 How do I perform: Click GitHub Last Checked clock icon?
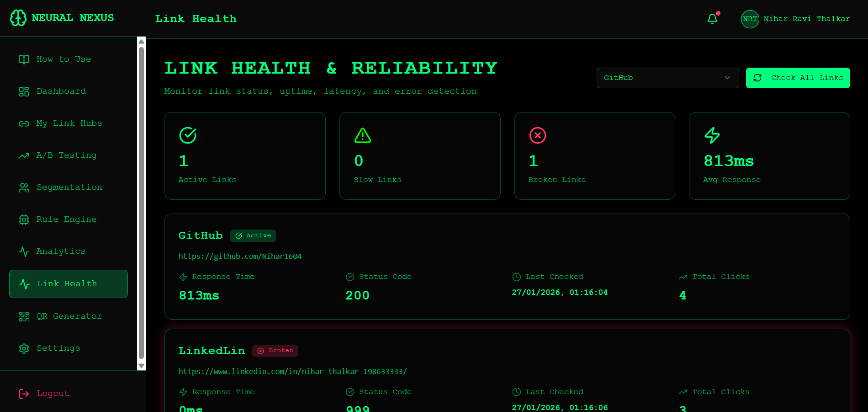point(517,277)
